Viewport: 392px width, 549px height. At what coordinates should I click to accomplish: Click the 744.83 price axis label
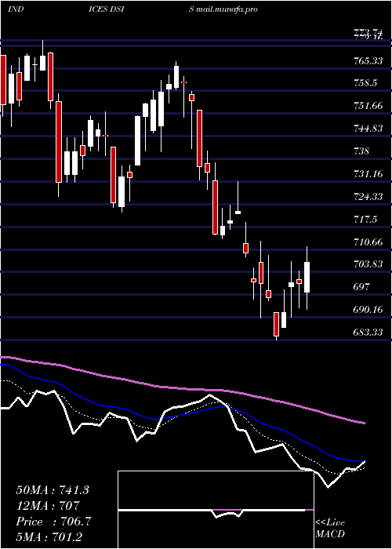368,129
